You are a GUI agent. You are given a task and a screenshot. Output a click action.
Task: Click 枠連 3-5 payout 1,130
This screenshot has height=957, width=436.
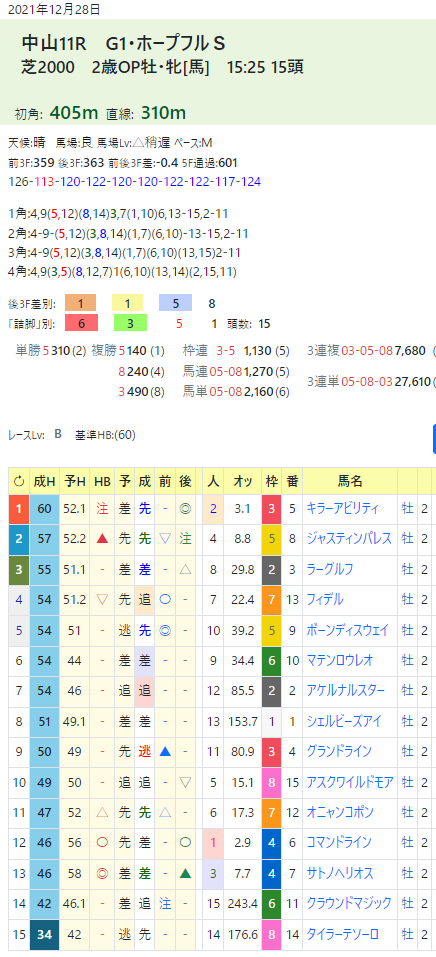click(x=258, y=351)
